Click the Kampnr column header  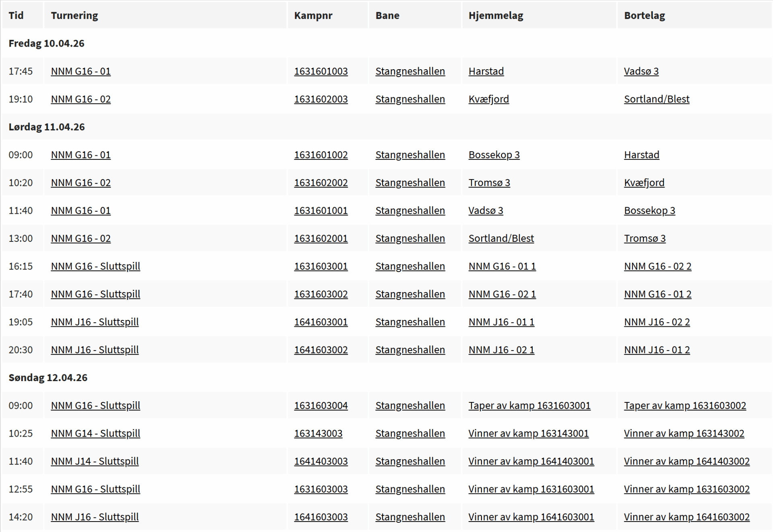tap(313, 16)
